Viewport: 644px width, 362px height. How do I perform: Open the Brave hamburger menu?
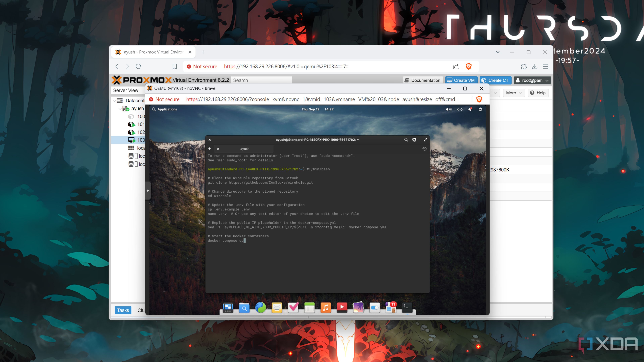[x=546, y=67]
